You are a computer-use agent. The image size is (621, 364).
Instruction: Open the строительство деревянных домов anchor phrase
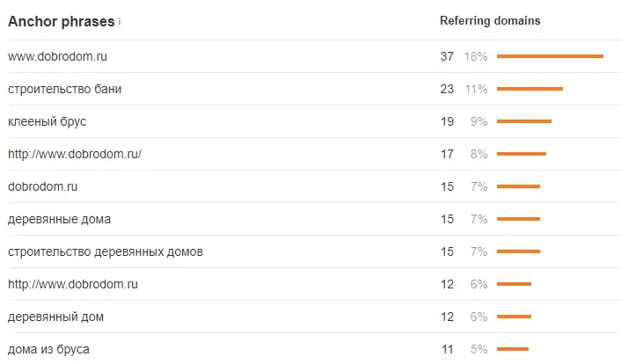pos(106,251)
